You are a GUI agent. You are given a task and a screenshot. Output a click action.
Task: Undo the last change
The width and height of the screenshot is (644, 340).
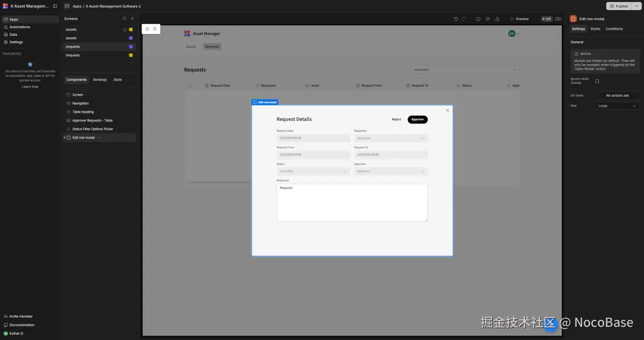pyautogui.click(x=456, y=19)
